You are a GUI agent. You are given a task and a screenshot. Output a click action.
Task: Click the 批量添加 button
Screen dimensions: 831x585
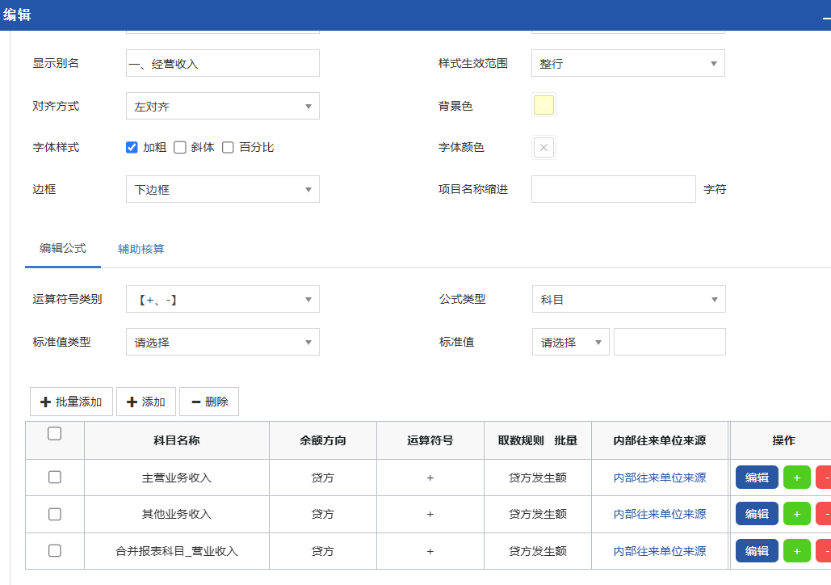pos(71,402)
